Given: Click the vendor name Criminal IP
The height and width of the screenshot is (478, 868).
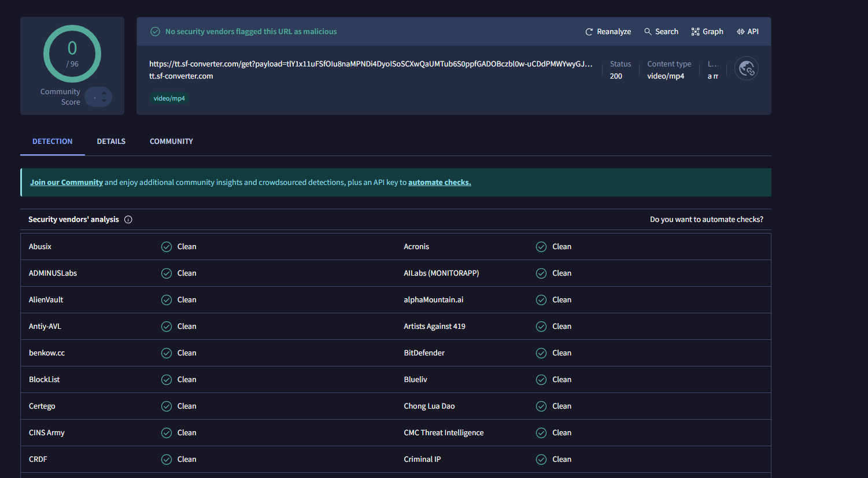Looking at the screenshot, I should pos(422,460).
